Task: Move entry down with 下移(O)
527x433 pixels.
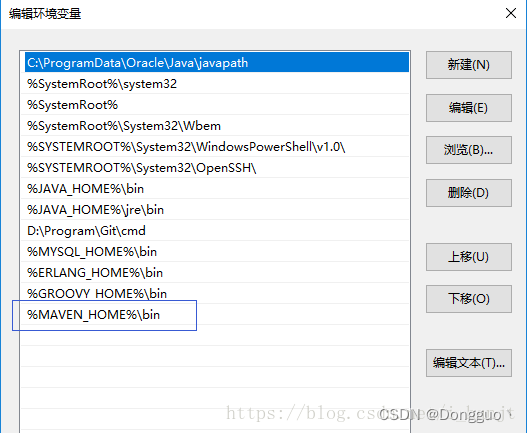Action: (x=469, y=299)
